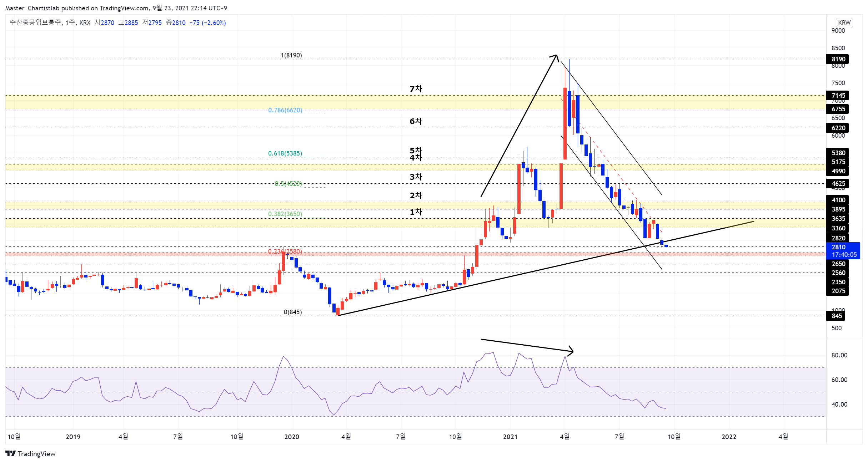
Task: Select the 8190 price label on axis
Action: (838, 59)
